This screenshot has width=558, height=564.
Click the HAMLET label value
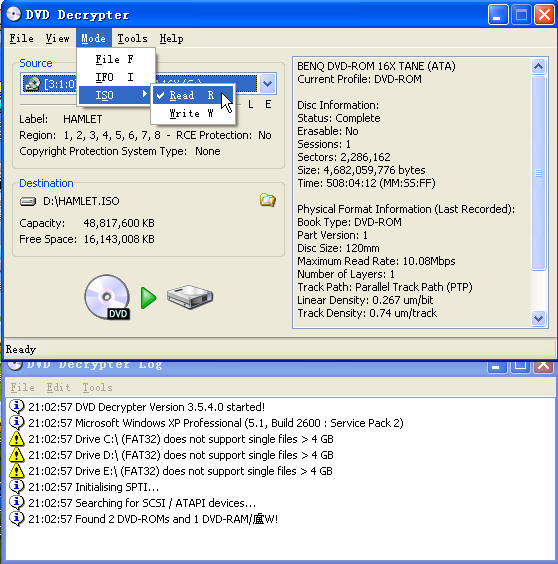coord(83,119)
